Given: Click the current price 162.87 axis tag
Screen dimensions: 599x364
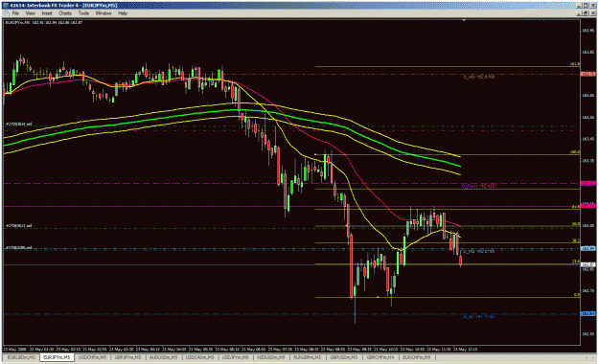Looking at the screenshot, I should (x=587, y=264).
